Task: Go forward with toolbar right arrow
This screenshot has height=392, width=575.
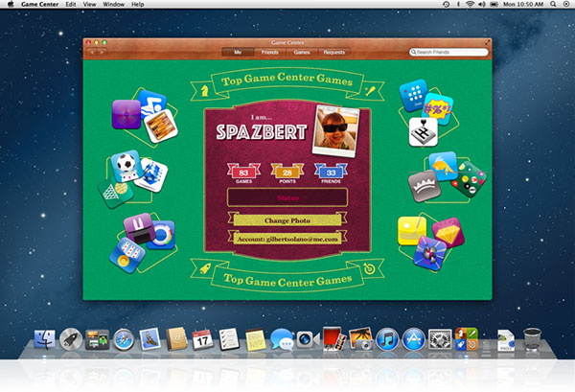Action: tap(102, 52)
